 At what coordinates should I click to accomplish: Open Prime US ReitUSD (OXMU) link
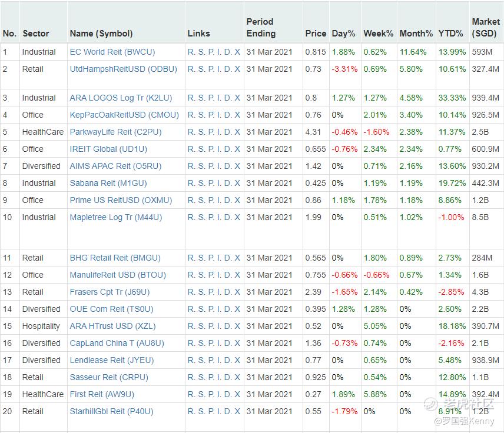pos(121,200)
